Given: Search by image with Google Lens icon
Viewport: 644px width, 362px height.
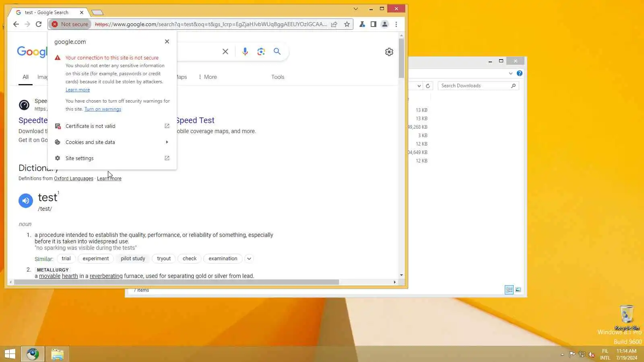Looking at the screenshot, I should (261, 51).
